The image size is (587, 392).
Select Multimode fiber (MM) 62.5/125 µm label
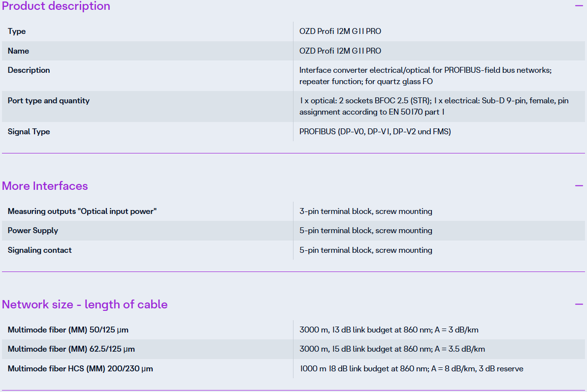tap(71, 349)
